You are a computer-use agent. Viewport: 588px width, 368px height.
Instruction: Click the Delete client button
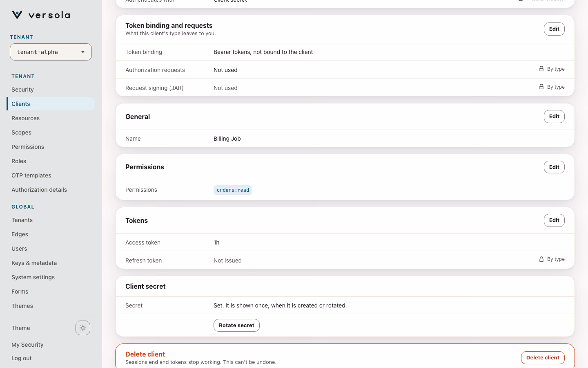pyautogui.click(x=543, y=358)
